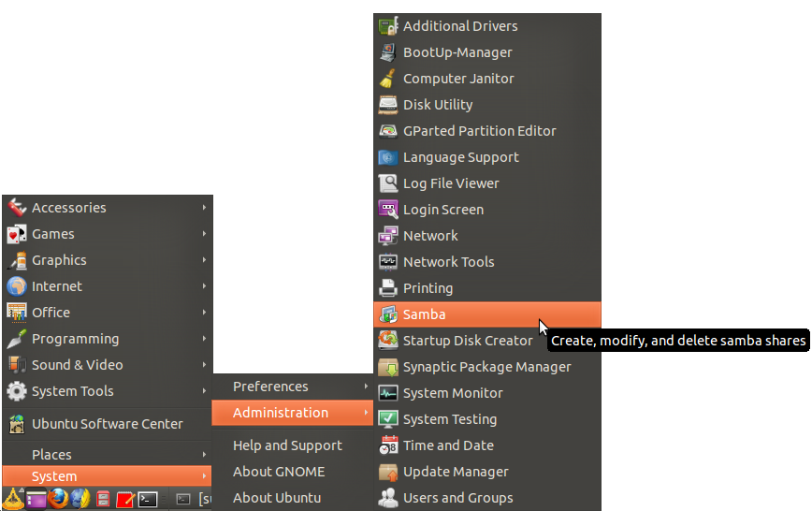Screen dimensions: 812x511
Task: Click the highlighted Samba entry
Action: pos(486,314)
